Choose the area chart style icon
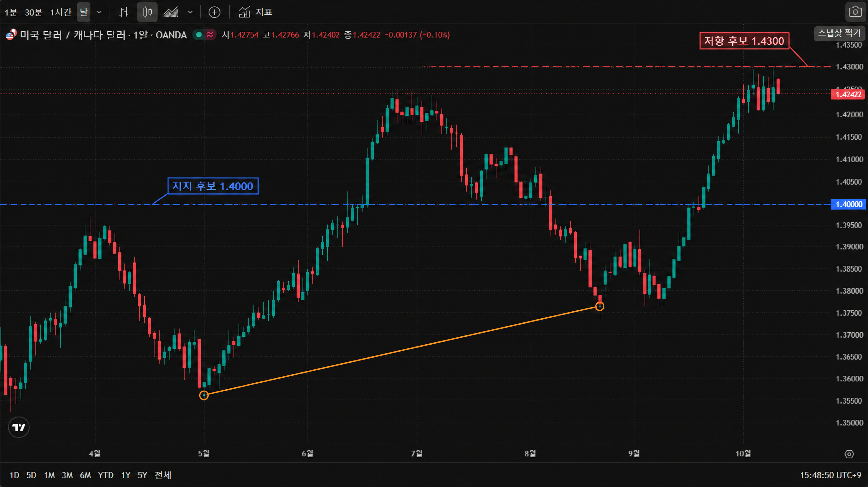 (170, 12)
